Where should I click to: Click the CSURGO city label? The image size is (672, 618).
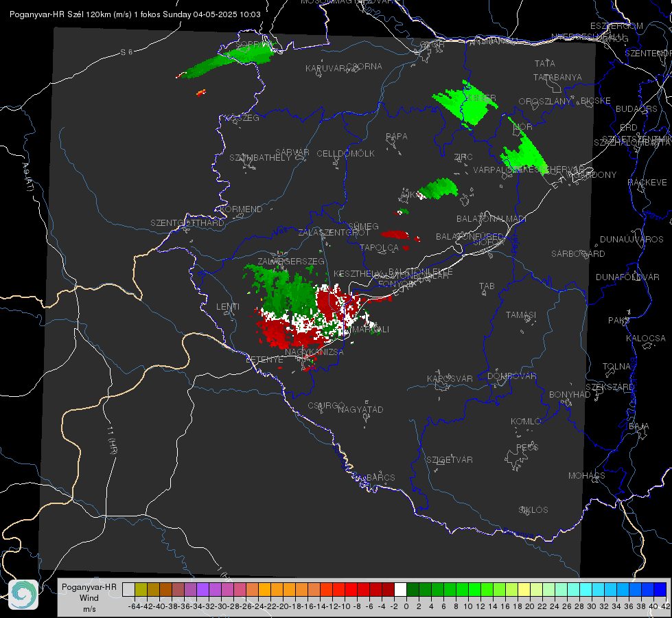click(327, 405)
